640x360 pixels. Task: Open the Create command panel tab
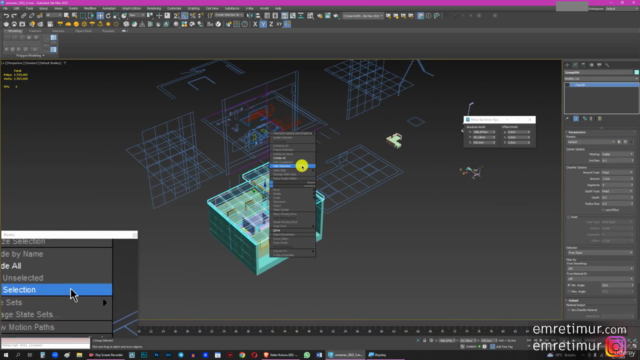(567, 65)
